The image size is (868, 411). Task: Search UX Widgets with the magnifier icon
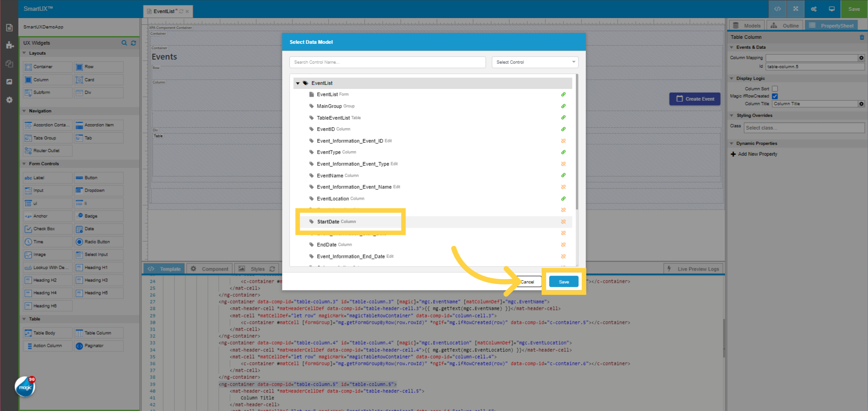[x=124, y=43]
